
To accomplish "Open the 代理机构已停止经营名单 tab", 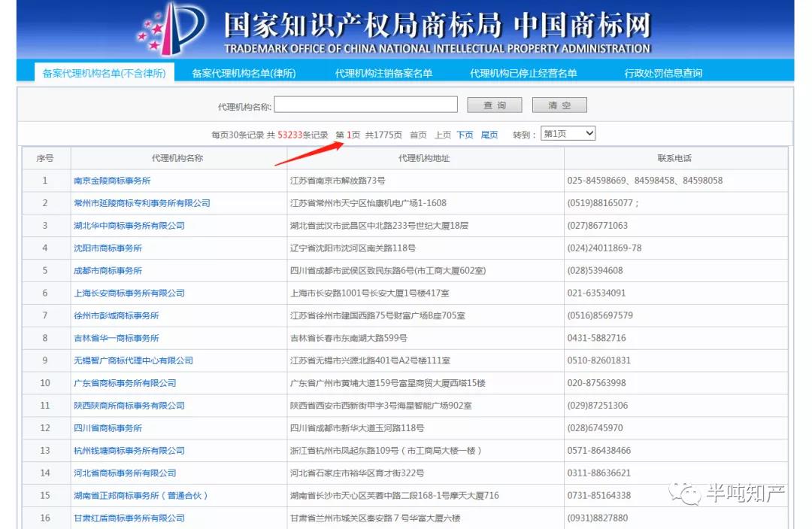I will 523,73.
